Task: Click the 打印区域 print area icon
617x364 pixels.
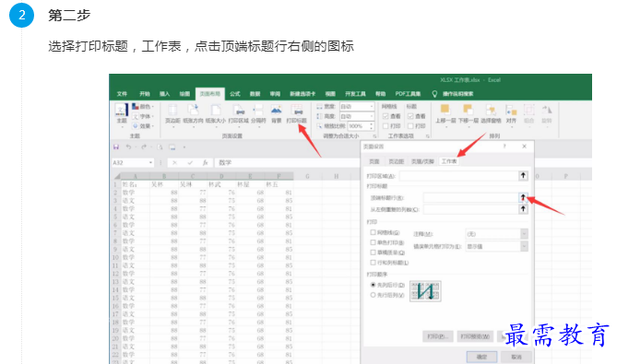Action: pos(238,114)
